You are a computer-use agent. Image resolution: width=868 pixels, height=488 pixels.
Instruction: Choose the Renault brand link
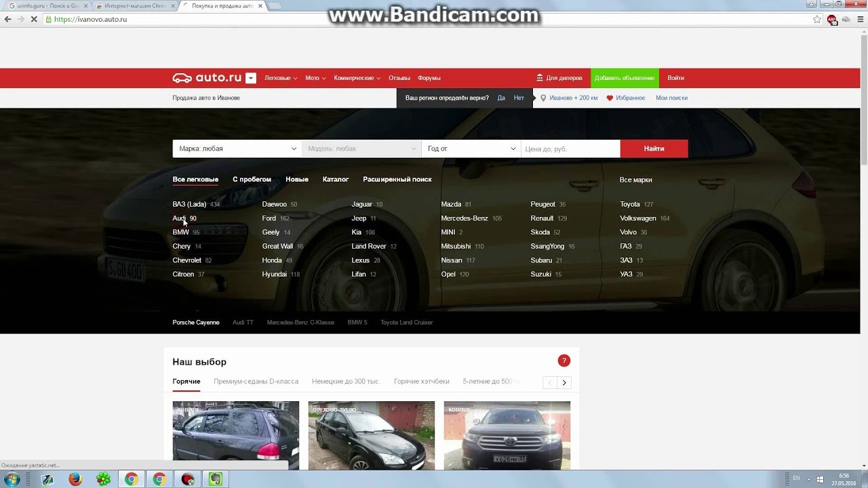coord(542,218)
